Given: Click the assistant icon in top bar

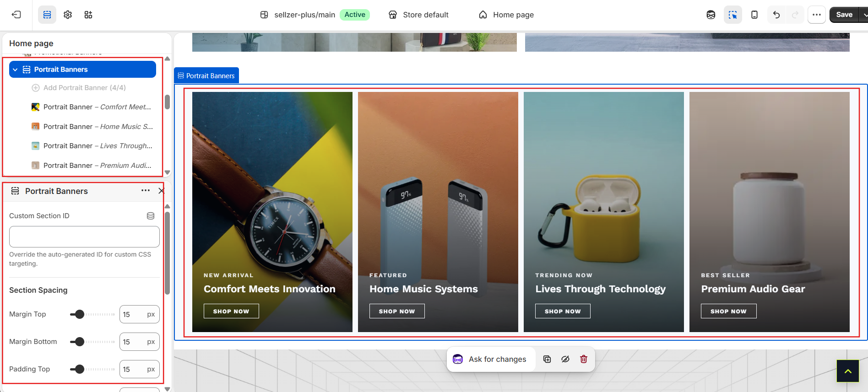Looking at the screenshot, I should pos(711,15).
